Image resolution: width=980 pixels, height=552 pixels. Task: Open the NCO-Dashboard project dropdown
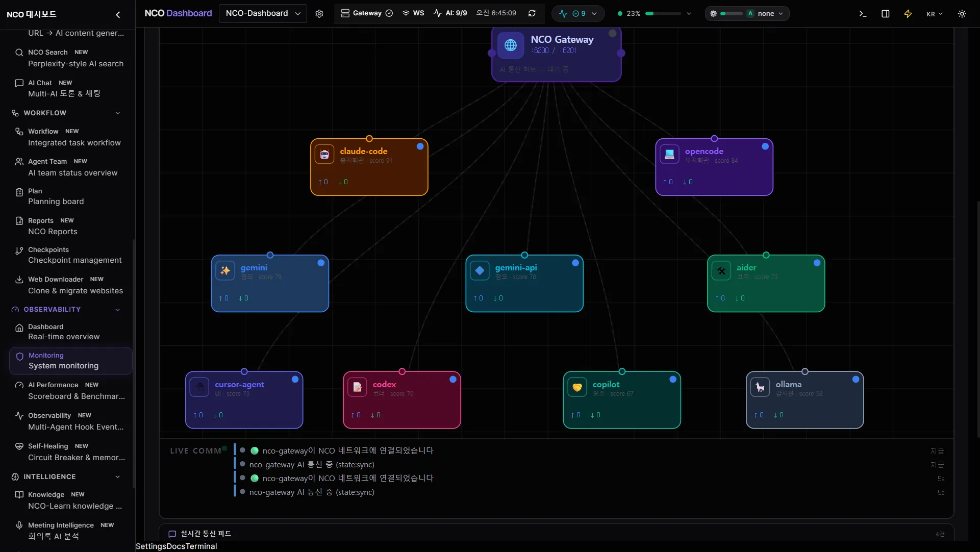coord(263,13)
